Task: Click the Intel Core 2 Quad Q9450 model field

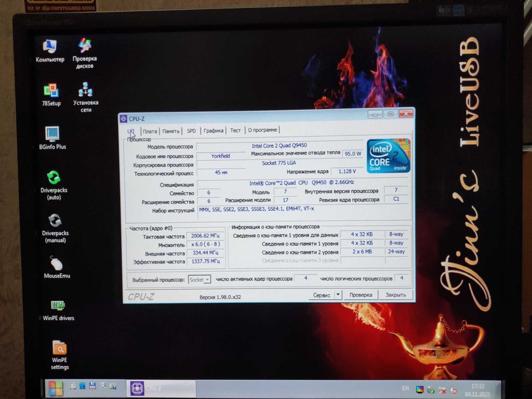Action: click(279, 145)
